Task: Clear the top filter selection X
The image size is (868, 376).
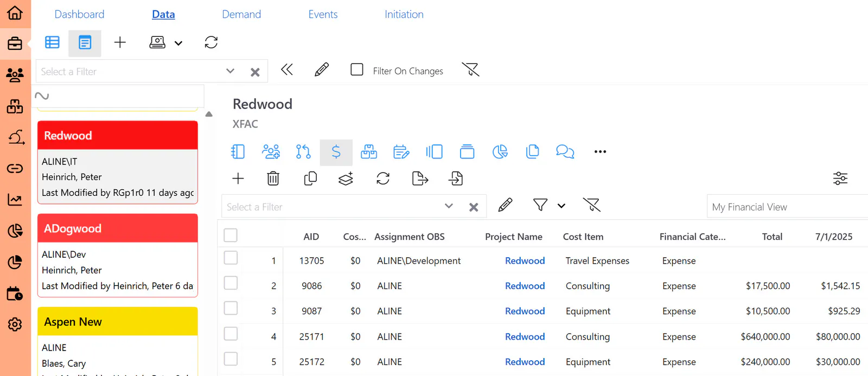Action: [255, 72]
